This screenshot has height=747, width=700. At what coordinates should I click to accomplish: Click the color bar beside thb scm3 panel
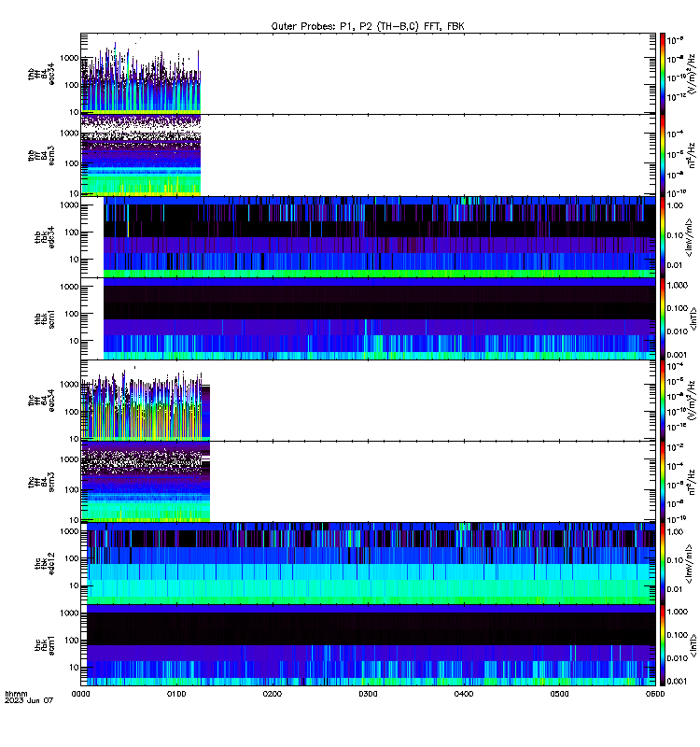pos(663,155)
